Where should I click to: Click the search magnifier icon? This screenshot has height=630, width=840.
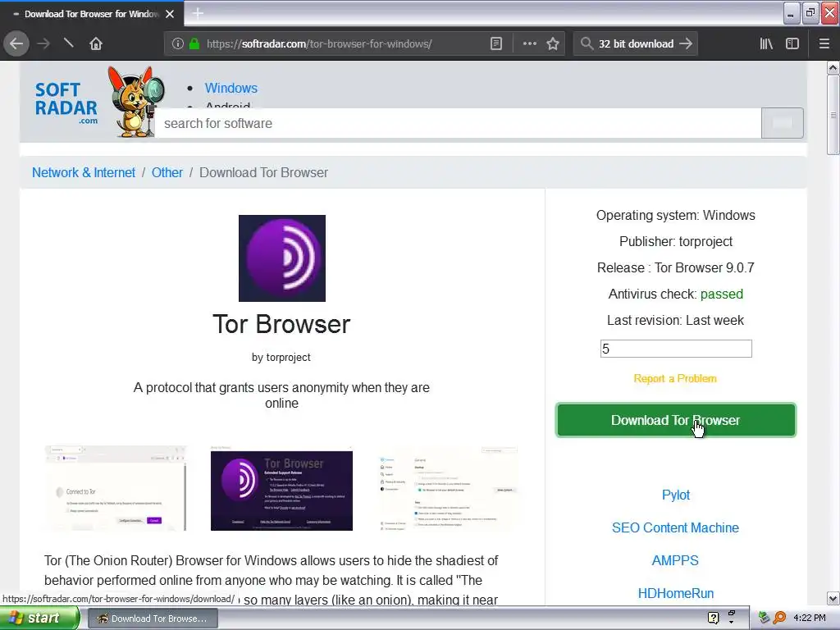pyautogui.click(x=587, y=44)
